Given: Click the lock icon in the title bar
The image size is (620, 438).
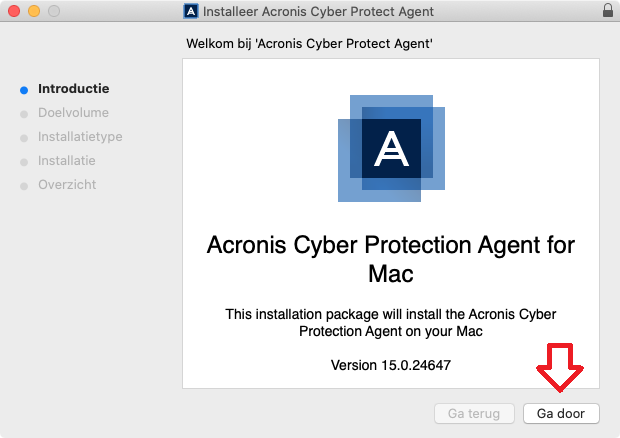Looking at the screenshot, I should click(608, 10).
